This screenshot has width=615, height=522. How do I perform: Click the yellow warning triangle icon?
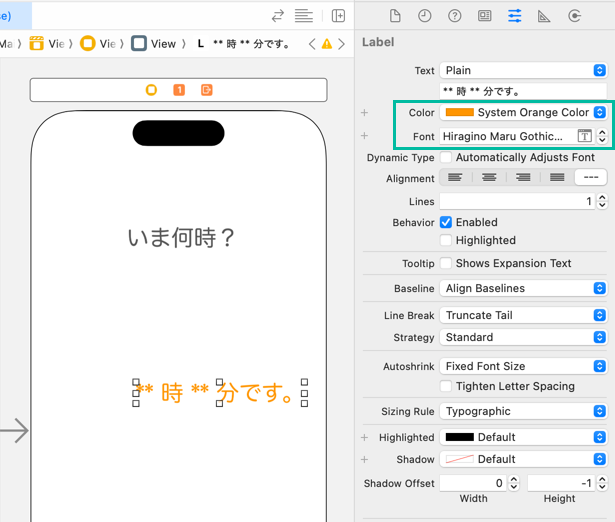[326, 44]
